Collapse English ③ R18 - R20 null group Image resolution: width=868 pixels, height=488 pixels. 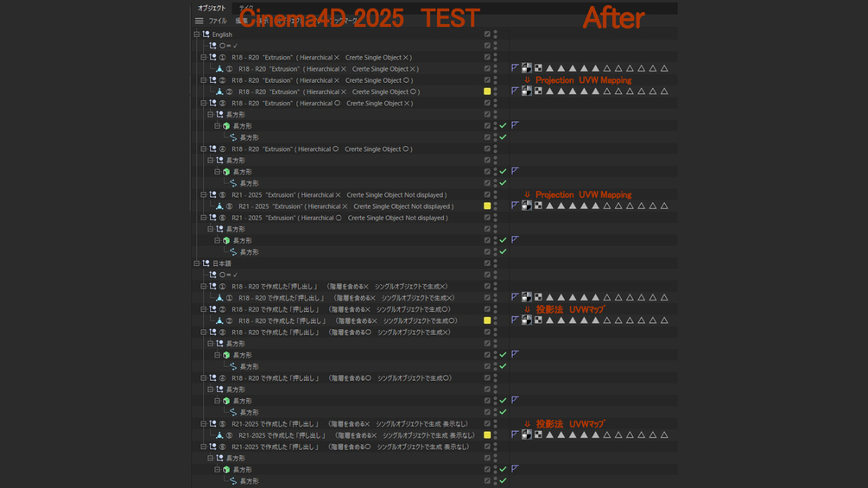tap(203, 103)
